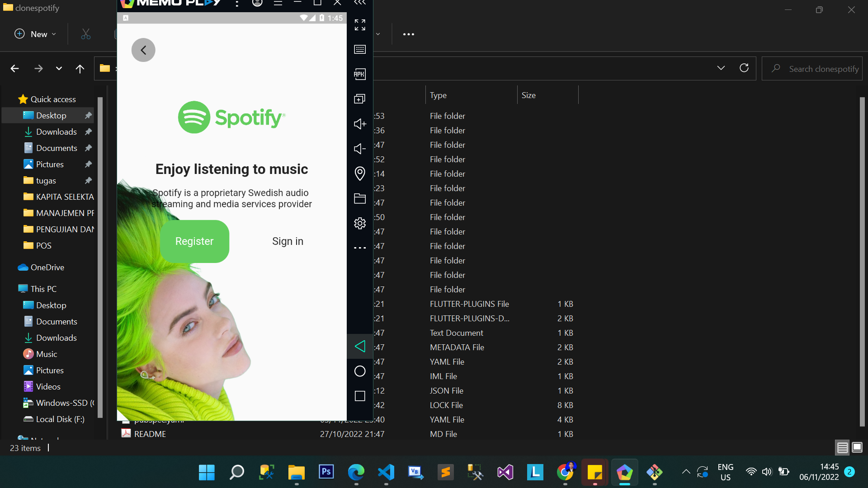
Task: Open the APK installer in MEmu sidebar
Action: [x=360, y=74]
